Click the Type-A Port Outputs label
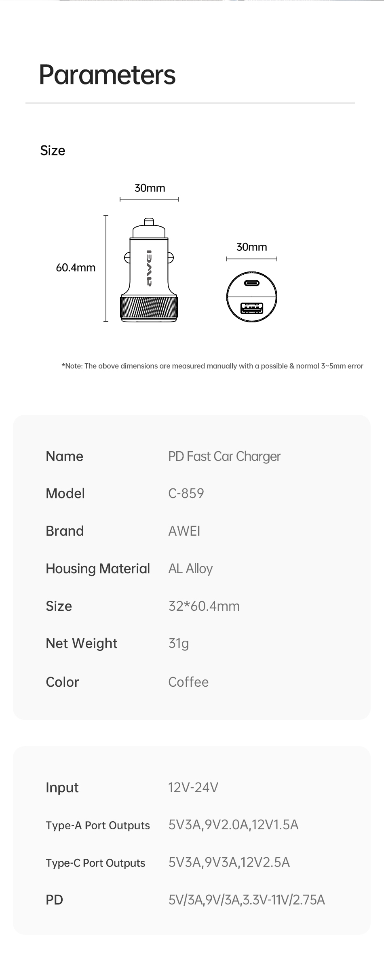 98,825
